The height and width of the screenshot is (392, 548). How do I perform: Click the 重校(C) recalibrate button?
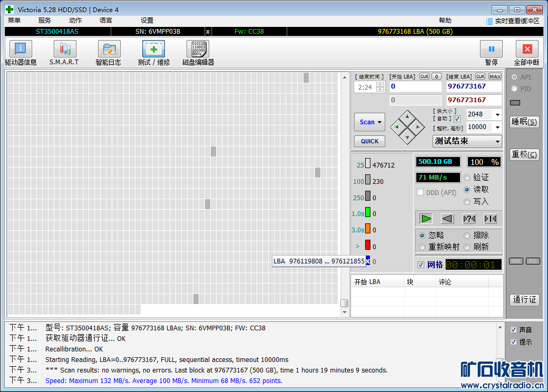point(524,154)
